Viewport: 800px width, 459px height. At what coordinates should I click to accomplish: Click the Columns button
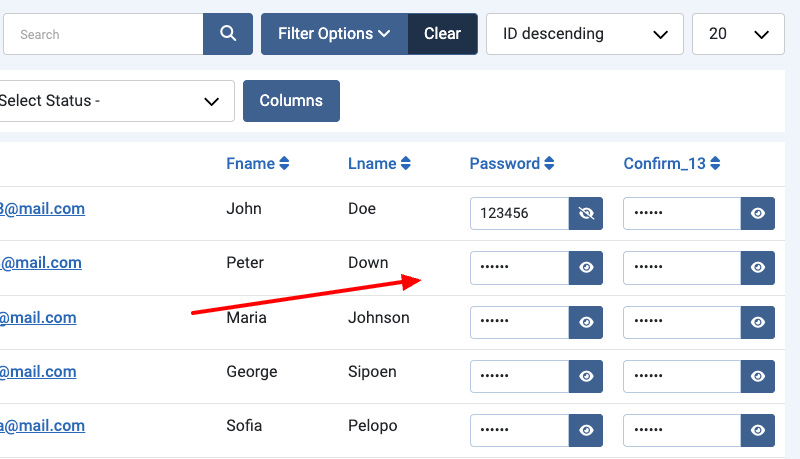tap(291, 101)
